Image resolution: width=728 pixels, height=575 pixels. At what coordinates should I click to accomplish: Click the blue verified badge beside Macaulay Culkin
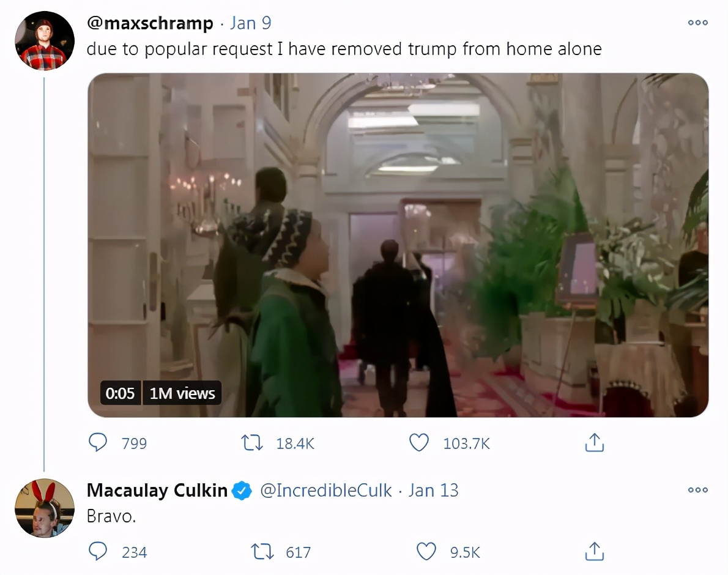click(x=242, y=491)
